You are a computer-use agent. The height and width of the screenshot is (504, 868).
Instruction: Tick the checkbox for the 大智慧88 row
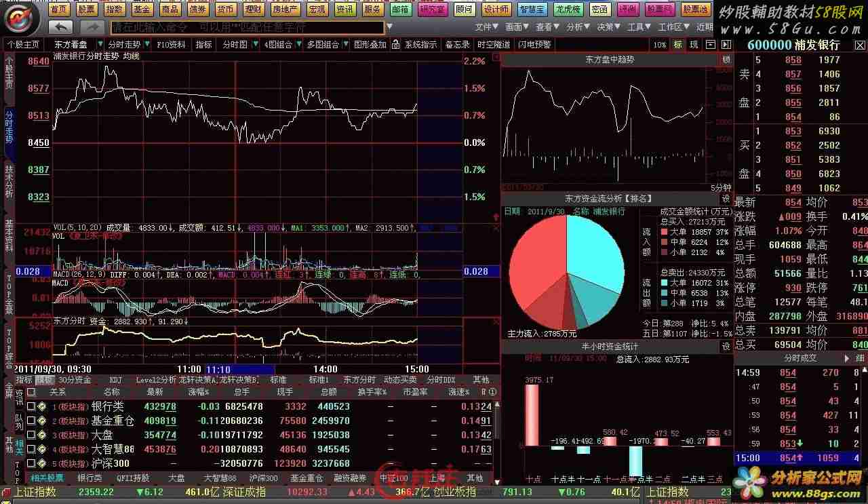point(31,449)
